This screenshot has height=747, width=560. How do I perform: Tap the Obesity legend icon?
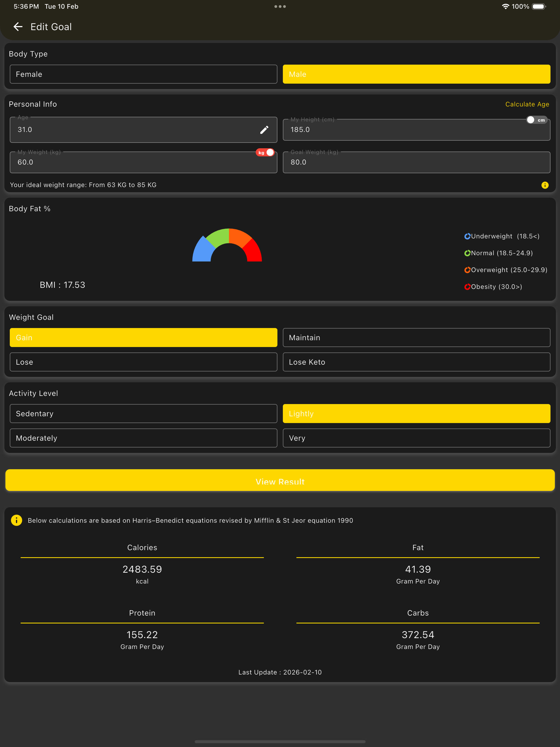pyautogui.click(x=467, y=287)
